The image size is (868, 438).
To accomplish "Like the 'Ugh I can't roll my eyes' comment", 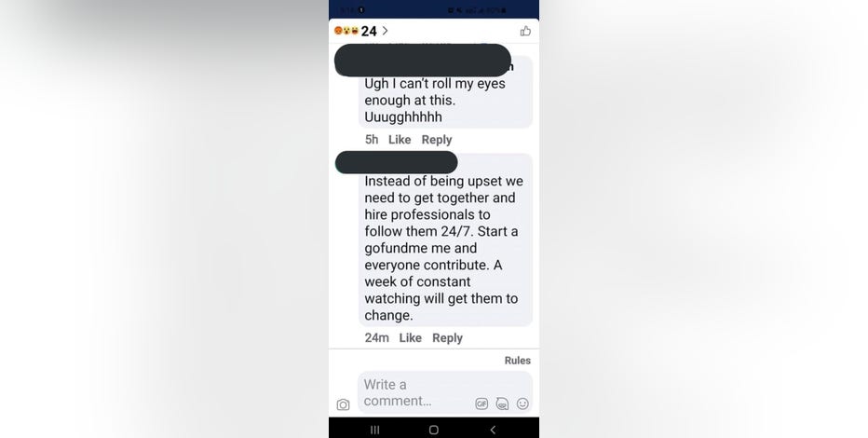I will coord(400,140).
